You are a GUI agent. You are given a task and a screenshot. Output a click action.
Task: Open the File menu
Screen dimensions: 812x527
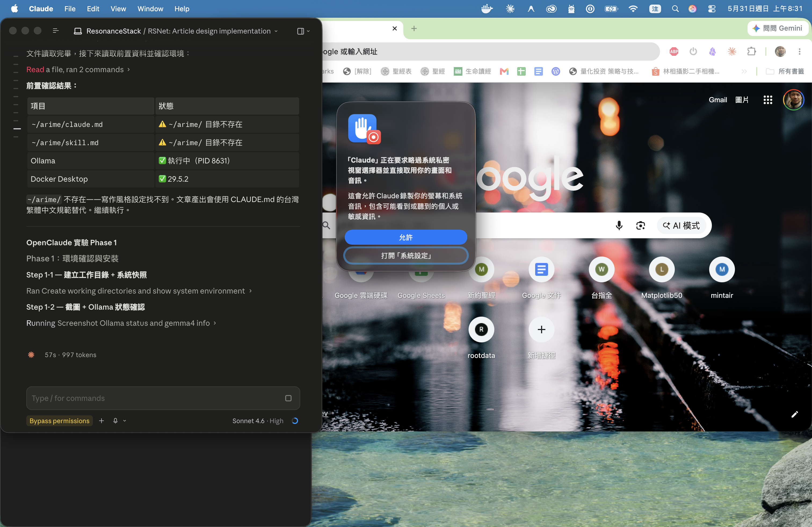(x=70, y=9)
